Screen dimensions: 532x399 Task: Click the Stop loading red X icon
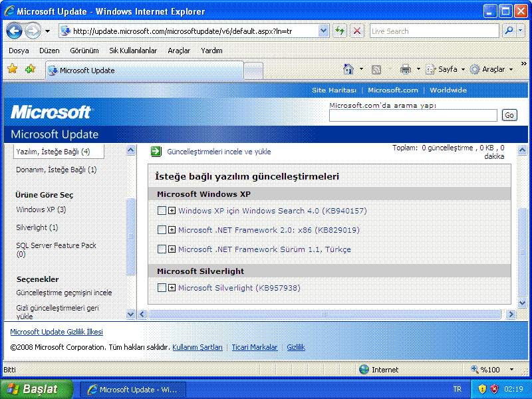coord(357,31)
